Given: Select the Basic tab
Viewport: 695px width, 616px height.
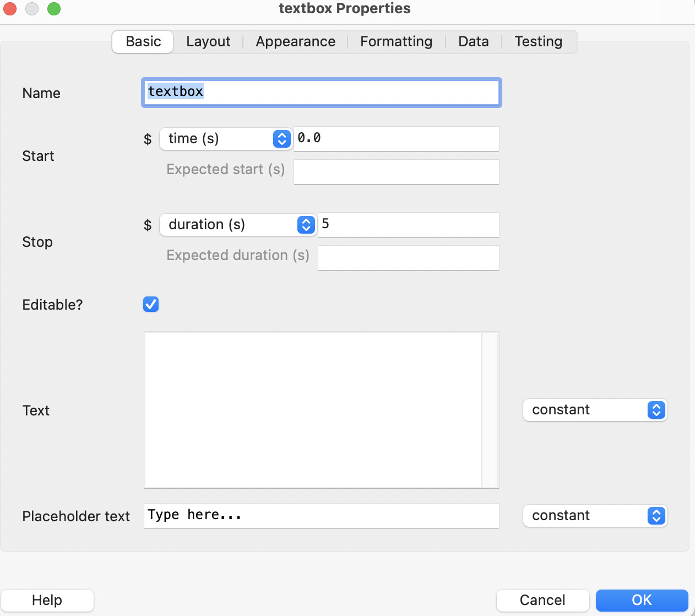Looking at the screenshot, I should click(x=143, y=42).
